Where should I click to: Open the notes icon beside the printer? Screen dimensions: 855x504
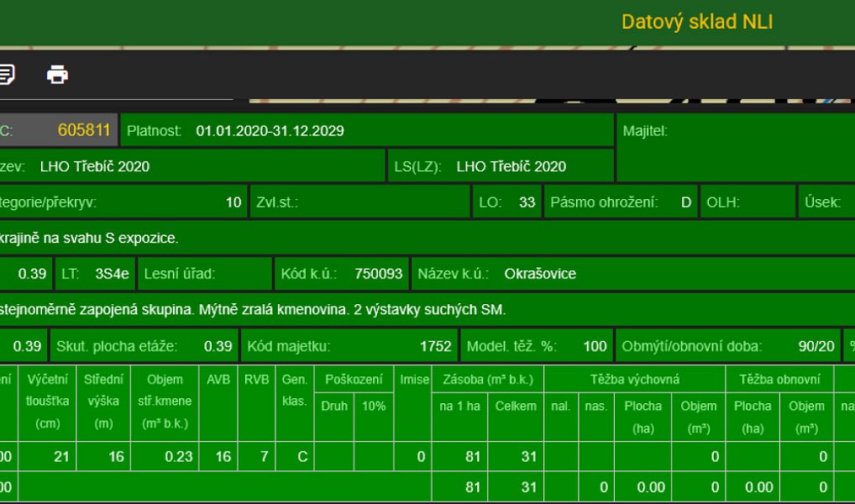click(7, 74)
